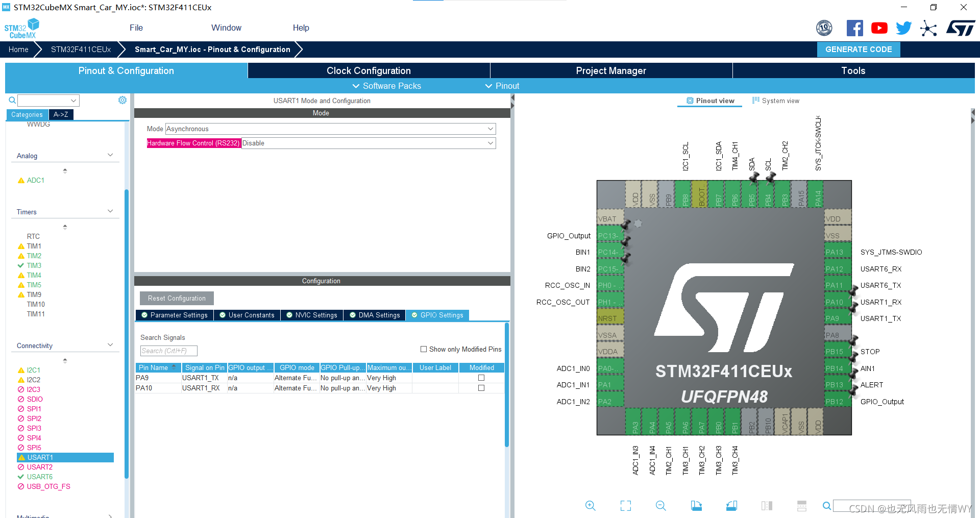Zoom in on the chip pinout view
Viewport: 980px width, 518px height.
[590, 505]
